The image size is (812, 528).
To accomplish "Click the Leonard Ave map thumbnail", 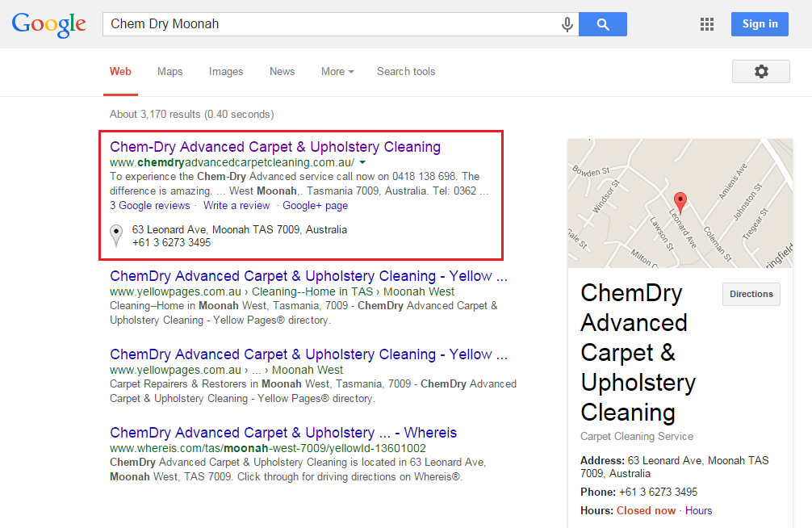I will [680, 203].
